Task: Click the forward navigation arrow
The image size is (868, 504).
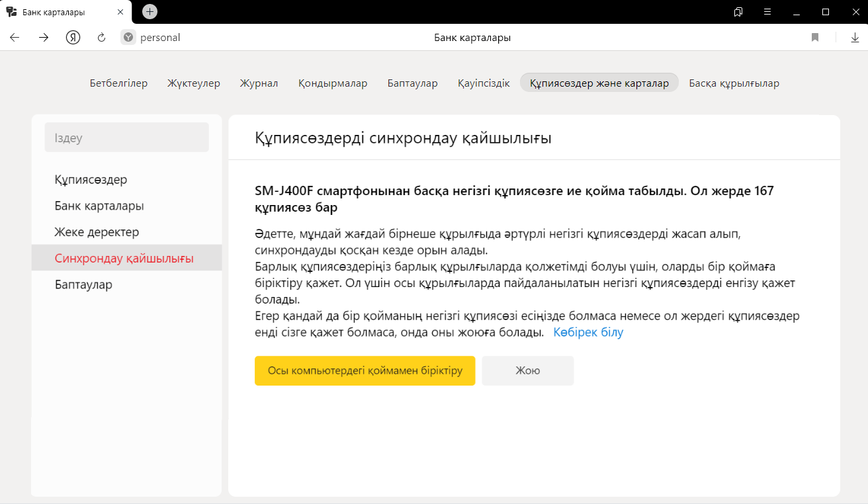Action: coord(44,38)
